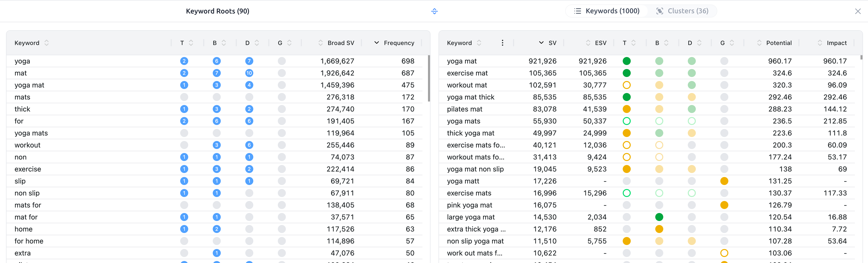Toggle the orange G indicator for yoga matt

click(x=724, y=181)
